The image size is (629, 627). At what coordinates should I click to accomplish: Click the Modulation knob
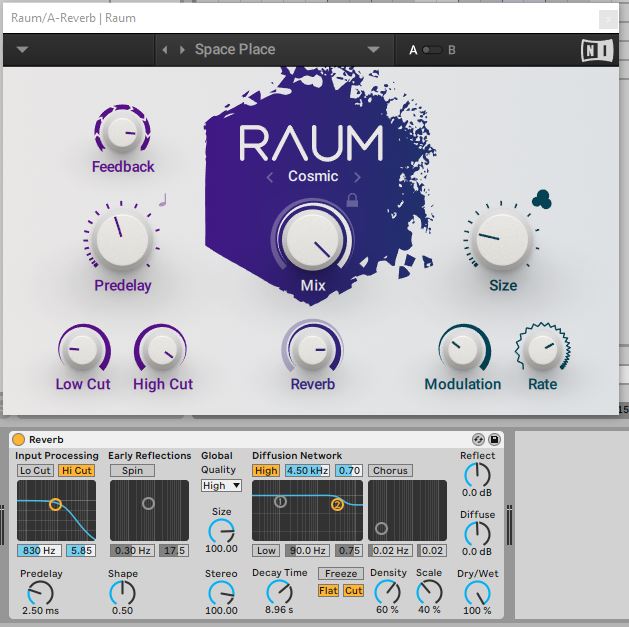click(x=463, y=349)
